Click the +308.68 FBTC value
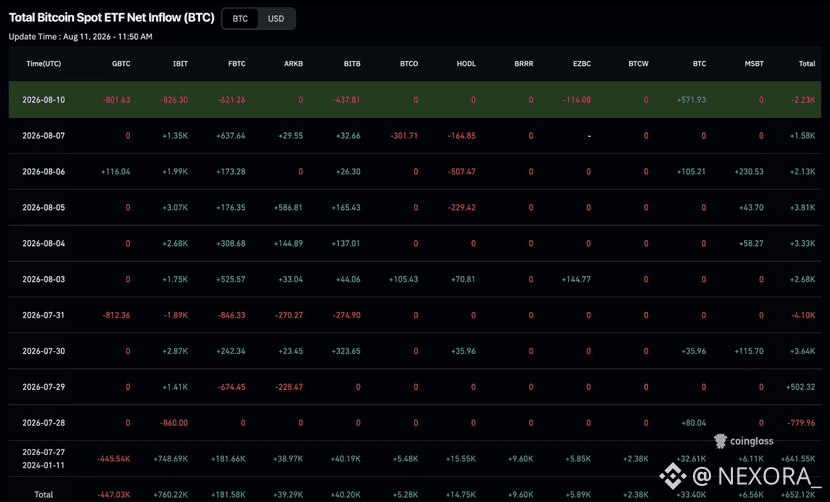 231,244
